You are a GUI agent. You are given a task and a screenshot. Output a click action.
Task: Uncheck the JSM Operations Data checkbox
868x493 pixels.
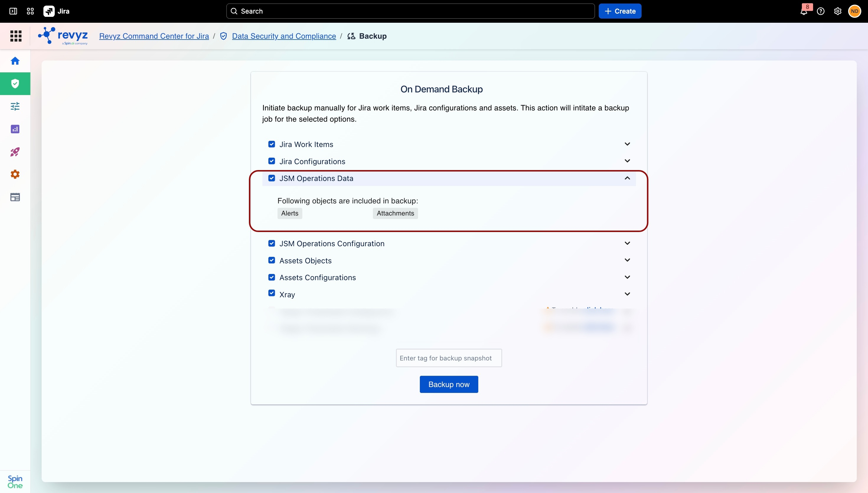272,178
